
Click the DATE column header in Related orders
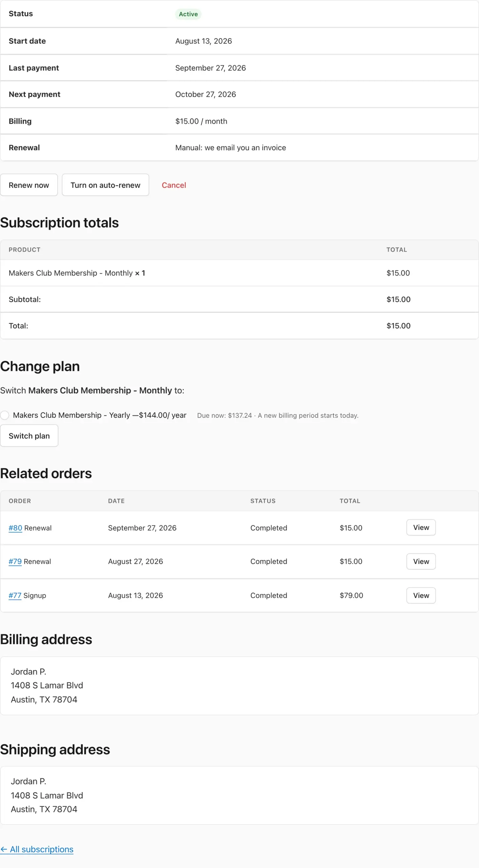[116, 501]
